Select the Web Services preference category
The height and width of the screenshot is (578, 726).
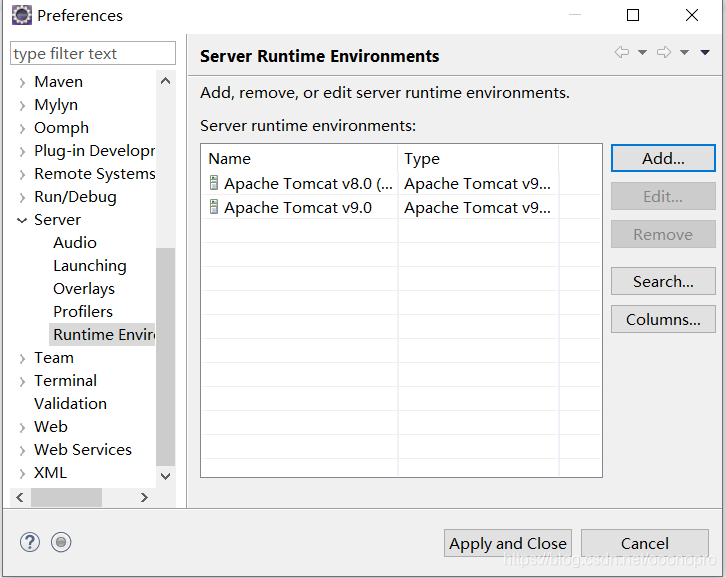point(83,450)
